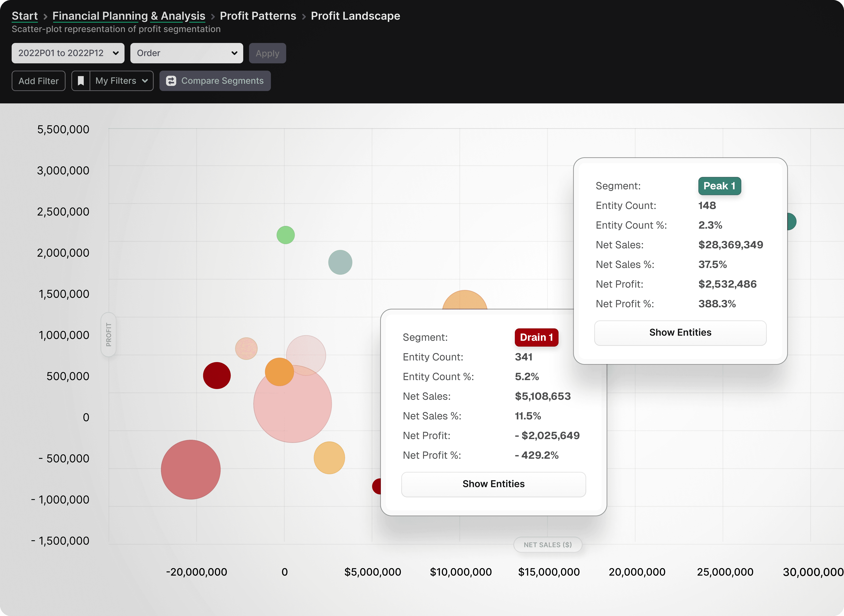The image size is (844, 616).
Task: Open the 2022P01 to 2022P12 period dropdown
Action: [68, 53]
